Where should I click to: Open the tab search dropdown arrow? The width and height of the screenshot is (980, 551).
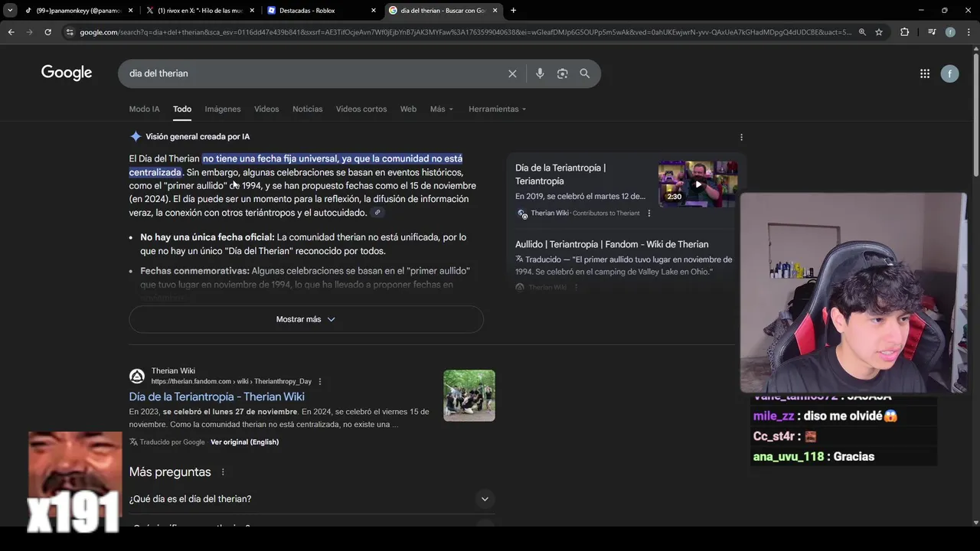[10, 11]
